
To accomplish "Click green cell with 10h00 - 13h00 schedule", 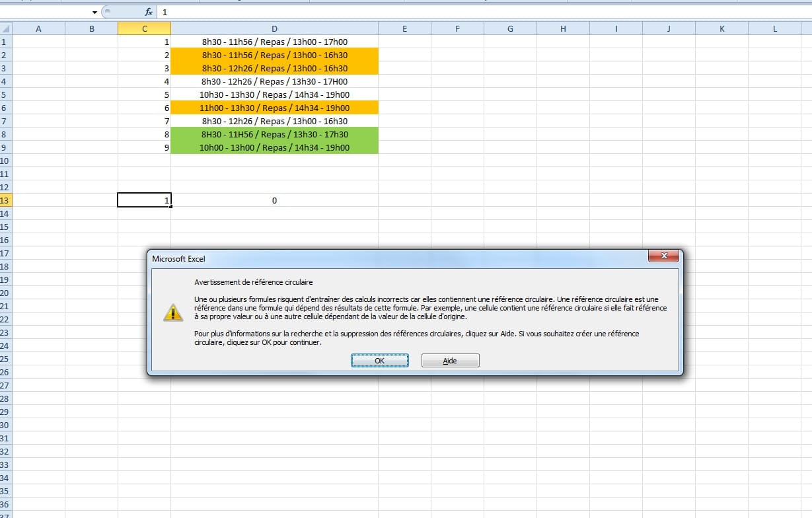I will tap(274, 147).
